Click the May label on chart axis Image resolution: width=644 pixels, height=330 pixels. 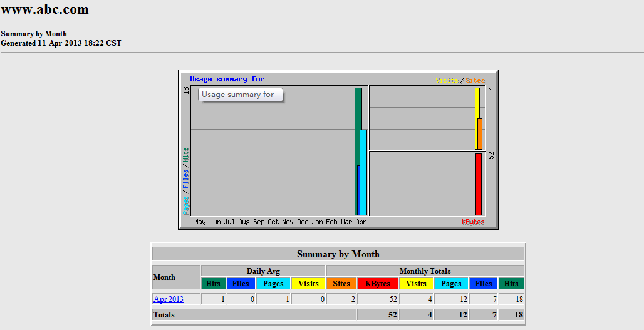click(x=200, y=222)
